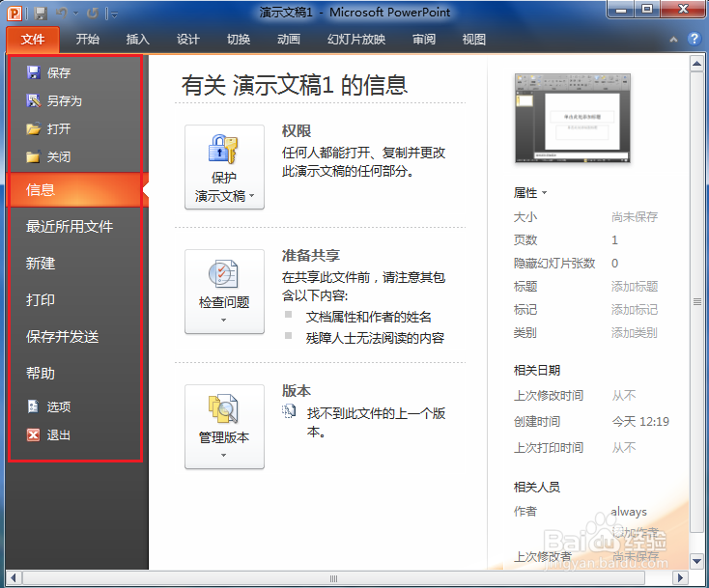
Task: Click the 添加类别 field
Action: 635,333
